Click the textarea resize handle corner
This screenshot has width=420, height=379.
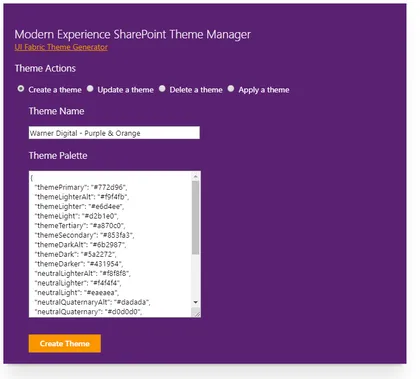point(196,313)
